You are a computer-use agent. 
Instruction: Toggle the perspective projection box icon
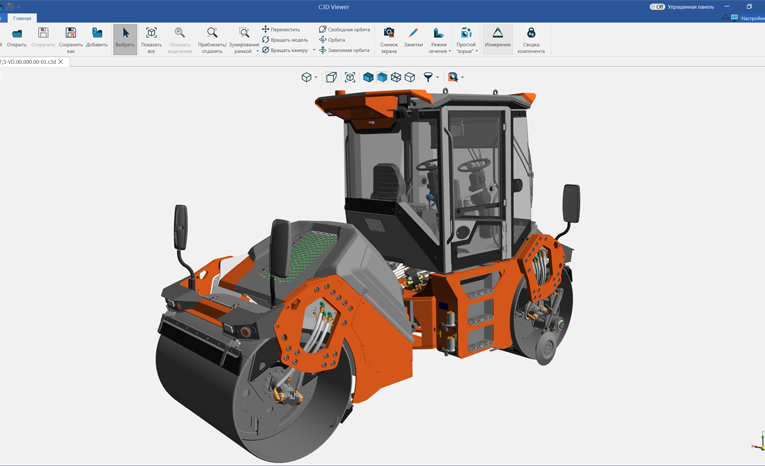[331, 77]
